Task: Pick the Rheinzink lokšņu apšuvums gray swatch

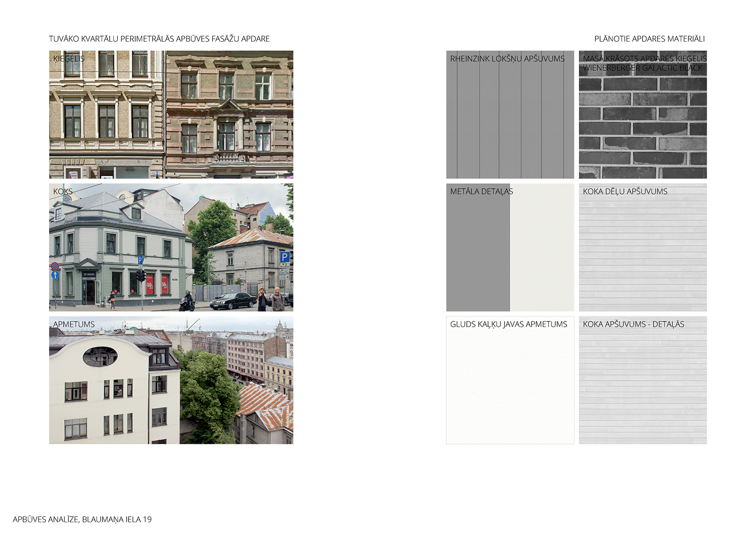Action: click(x=510, y=123)
